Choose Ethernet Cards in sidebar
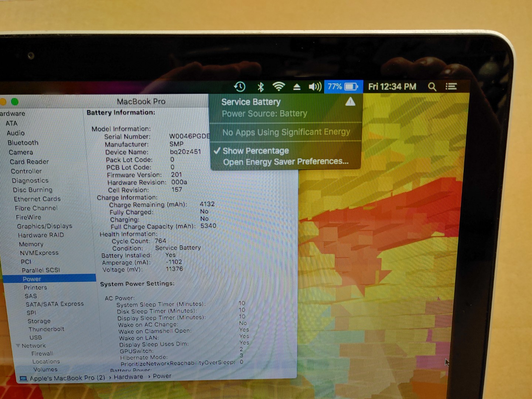The image size is (532, 399). [x=37, y=199]
